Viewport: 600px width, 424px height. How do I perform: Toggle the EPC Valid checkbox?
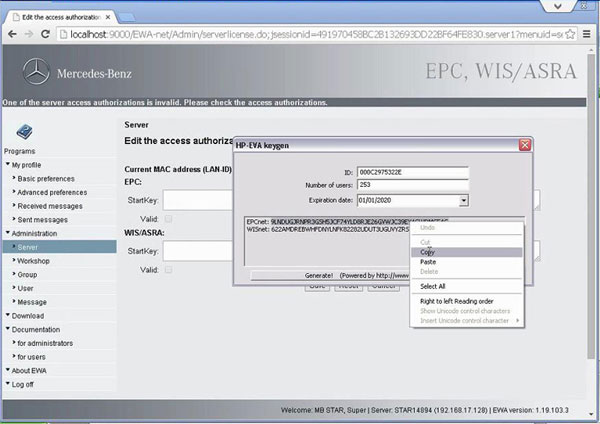168,219
